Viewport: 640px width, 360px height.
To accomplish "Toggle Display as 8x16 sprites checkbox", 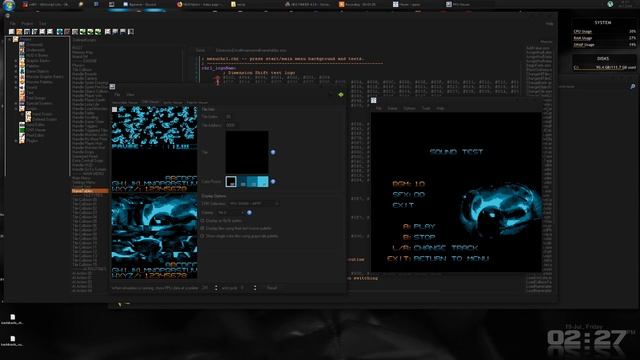I will (x=202, y=220).
